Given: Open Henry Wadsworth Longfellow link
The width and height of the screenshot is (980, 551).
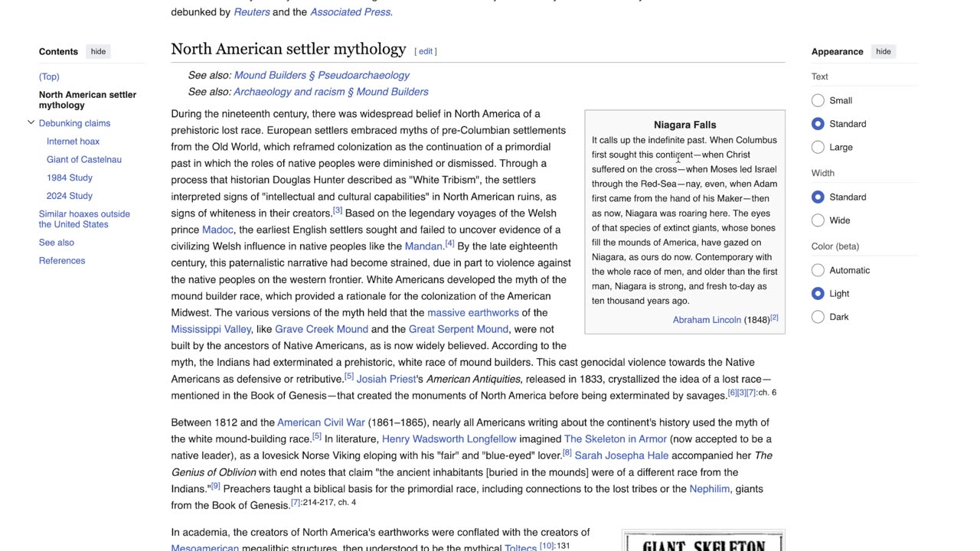Looking at the screenshot, I should point(449,439).
